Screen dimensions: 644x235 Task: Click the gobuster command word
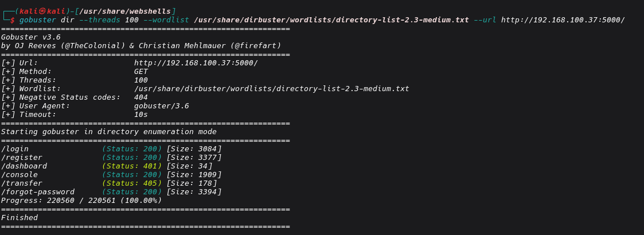tap(38, 20)
